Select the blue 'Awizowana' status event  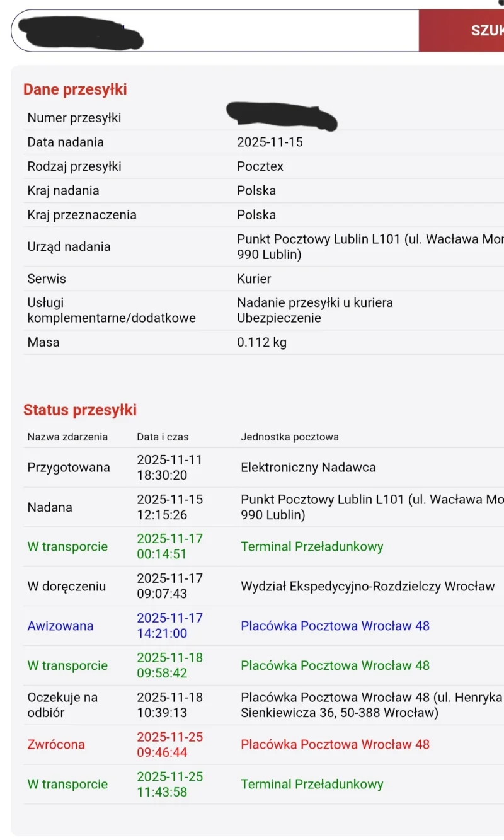[x=60, y=626]
